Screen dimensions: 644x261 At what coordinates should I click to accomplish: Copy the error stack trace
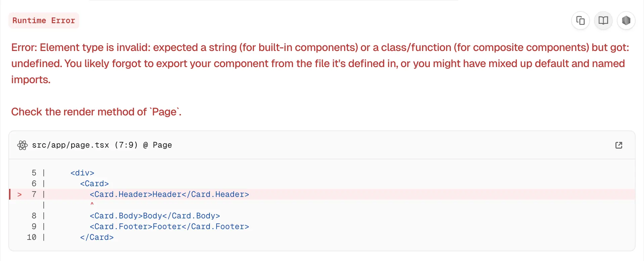pos(580,20)
